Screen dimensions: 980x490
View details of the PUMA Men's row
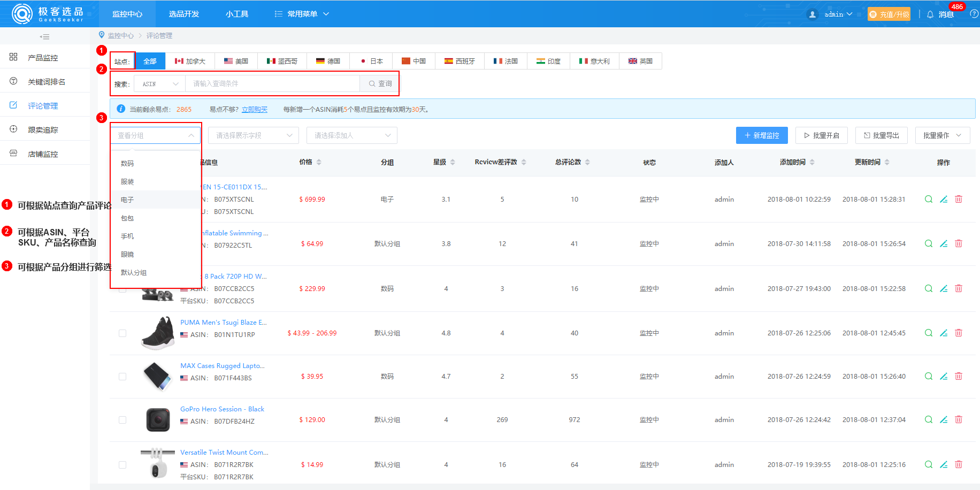929,333
